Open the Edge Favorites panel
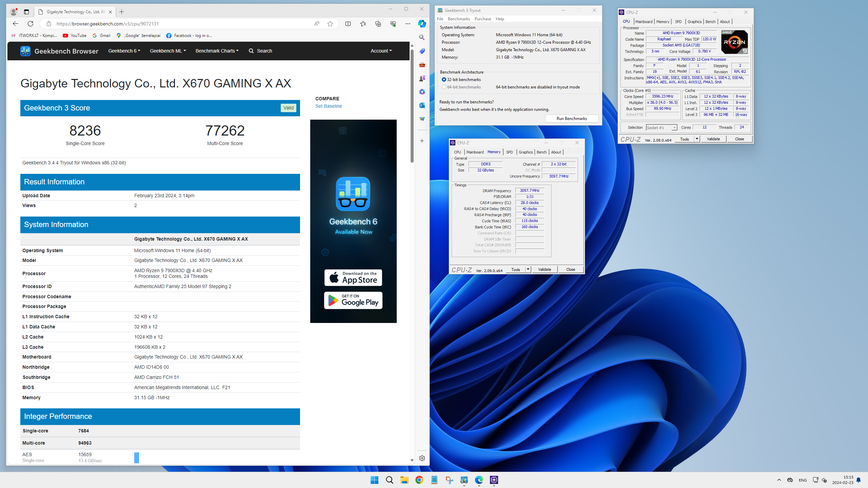The width and height of the screenshot is (868, 488). 363,24
